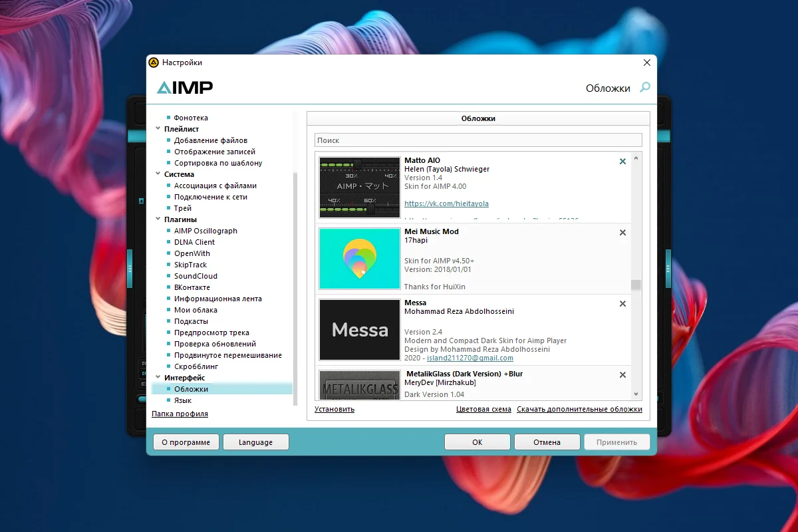
Task: Click the island211270@gmail.com email link
Action: pyautogui.click(x=469, y=358)
